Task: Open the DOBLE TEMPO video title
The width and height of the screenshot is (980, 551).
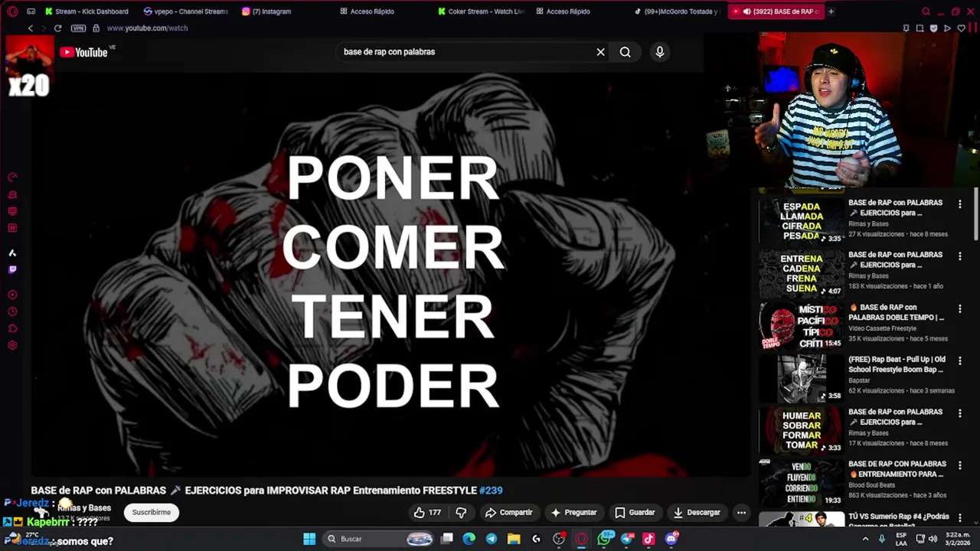Action: pyautogui.click(x=896, y=312)
